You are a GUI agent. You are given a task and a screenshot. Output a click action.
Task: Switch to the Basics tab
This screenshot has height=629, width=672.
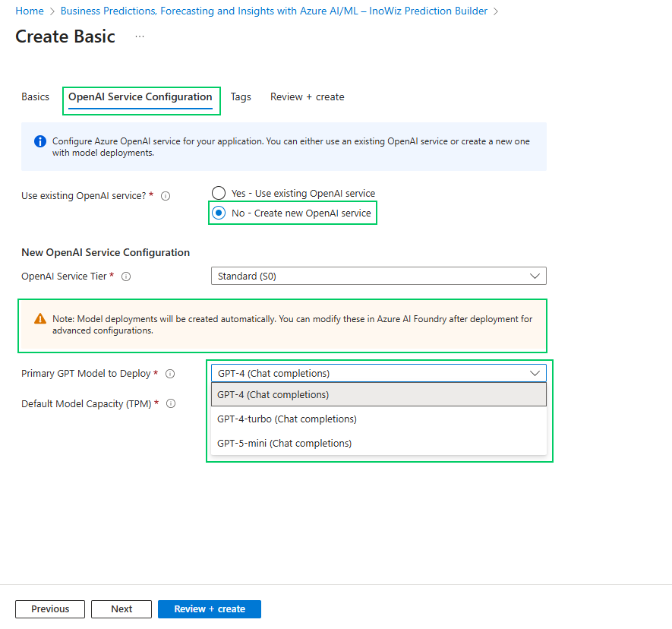pos(35,97)
